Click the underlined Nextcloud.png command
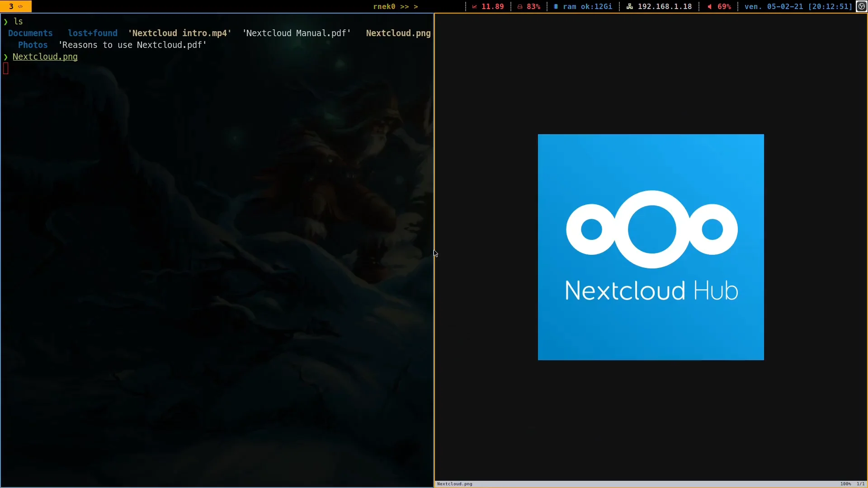This screenshot has width=868, height=488. coord(45,56)
